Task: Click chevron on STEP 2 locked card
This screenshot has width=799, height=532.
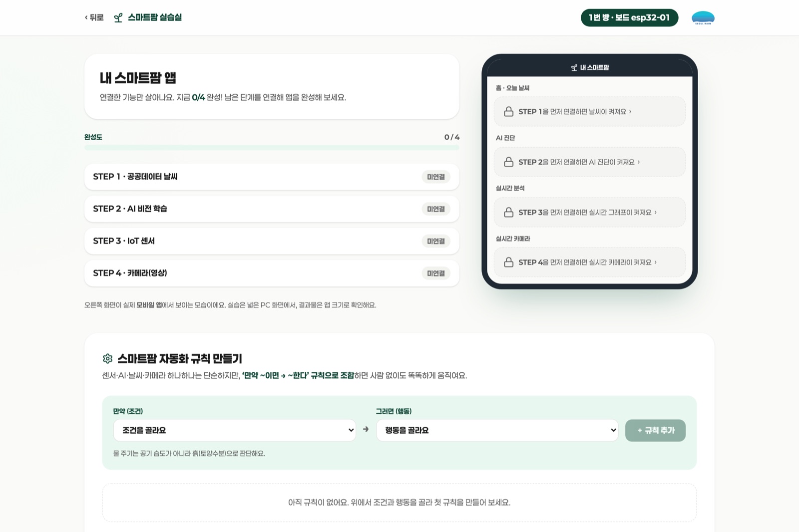Action: click(639, 162)
